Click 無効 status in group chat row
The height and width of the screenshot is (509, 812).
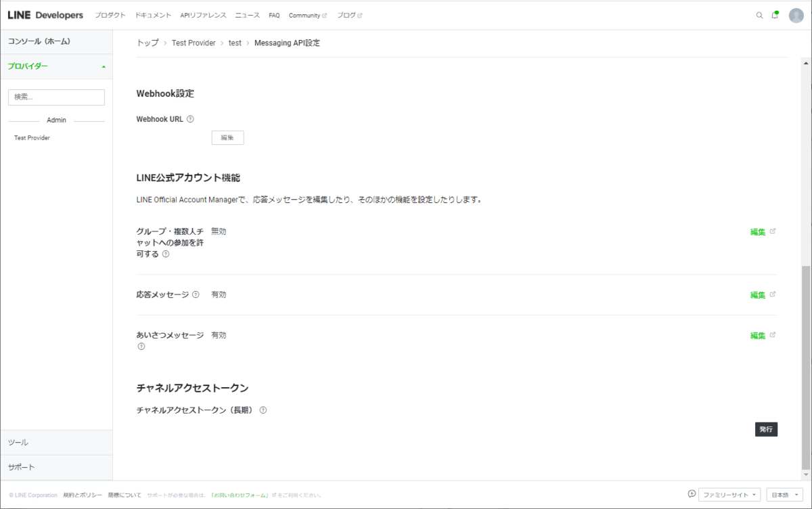pyautogui.click(x=219, y=231)
